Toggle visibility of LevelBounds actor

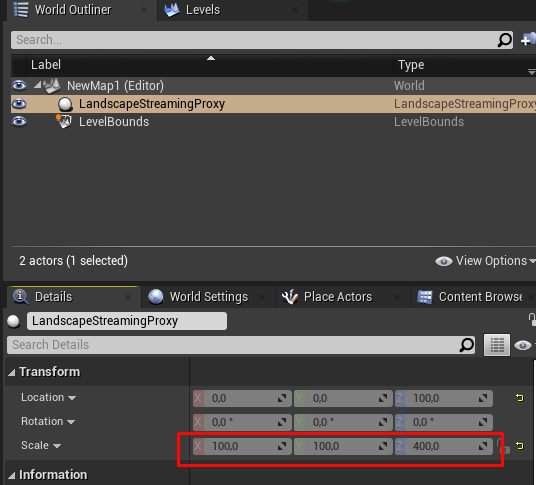click(19, 121)
